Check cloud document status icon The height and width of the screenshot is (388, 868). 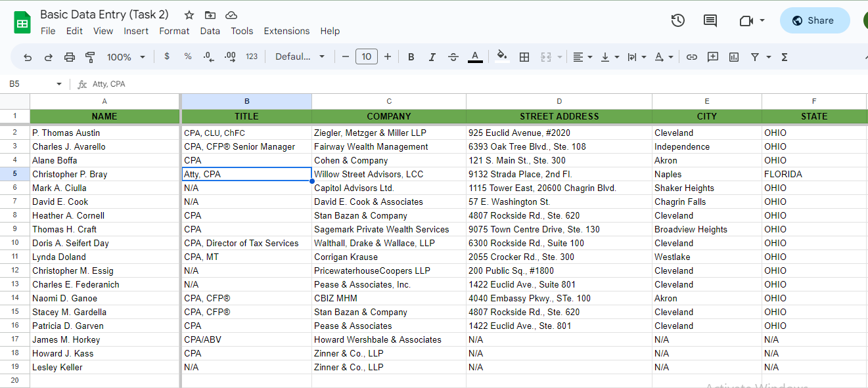(x=231, y=14)
